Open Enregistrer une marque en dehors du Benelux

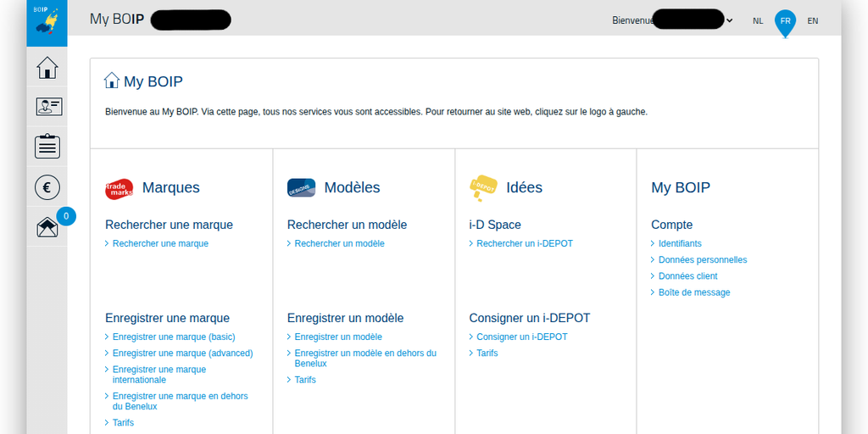coord(181,401)
